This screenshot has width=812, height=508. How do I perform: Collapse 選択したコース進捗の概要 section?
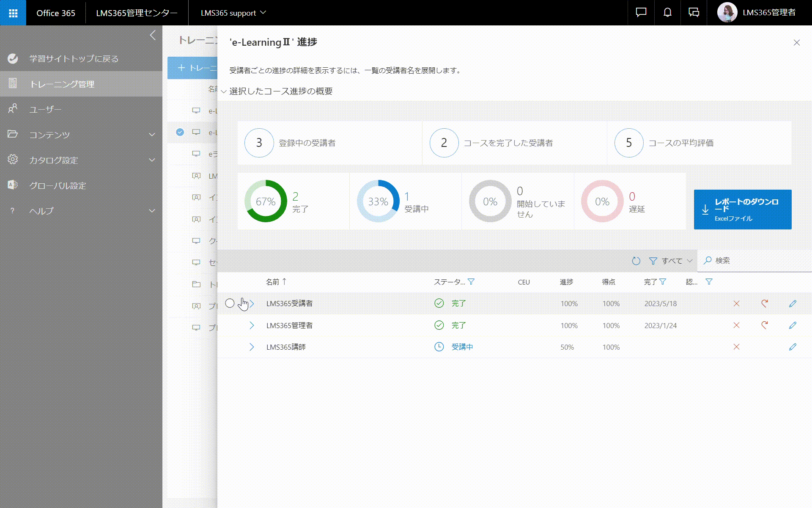tap(224, 91)
